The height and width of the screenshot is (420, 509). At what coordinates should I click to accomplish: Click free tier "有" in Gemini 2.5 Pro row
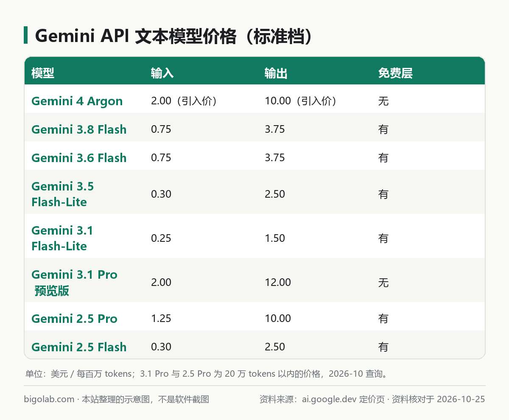click(383, 319)
